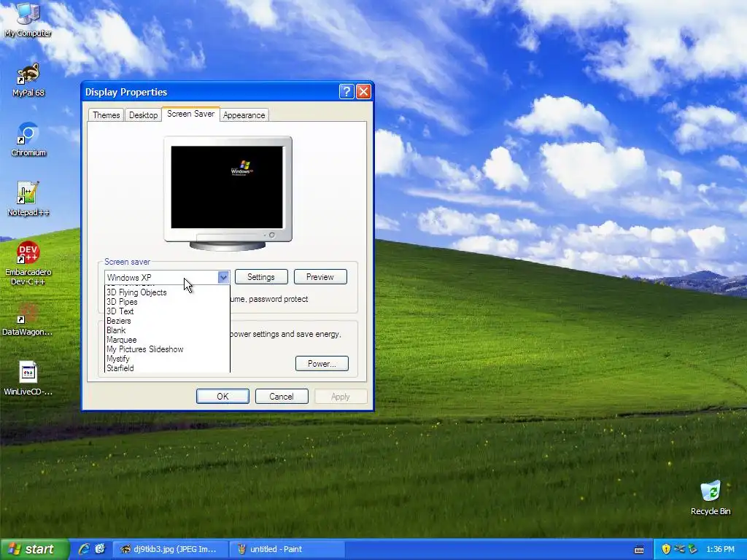747x560 pixels.
Task: Click the network connection tray icon
Action: tap(679, 549)
